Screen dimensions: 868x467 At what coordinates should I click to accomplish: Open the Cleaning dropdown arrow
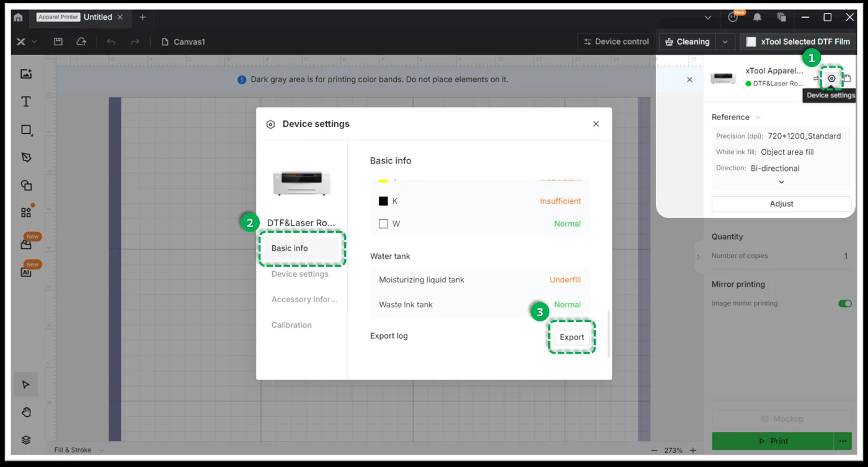coord(725,41)
